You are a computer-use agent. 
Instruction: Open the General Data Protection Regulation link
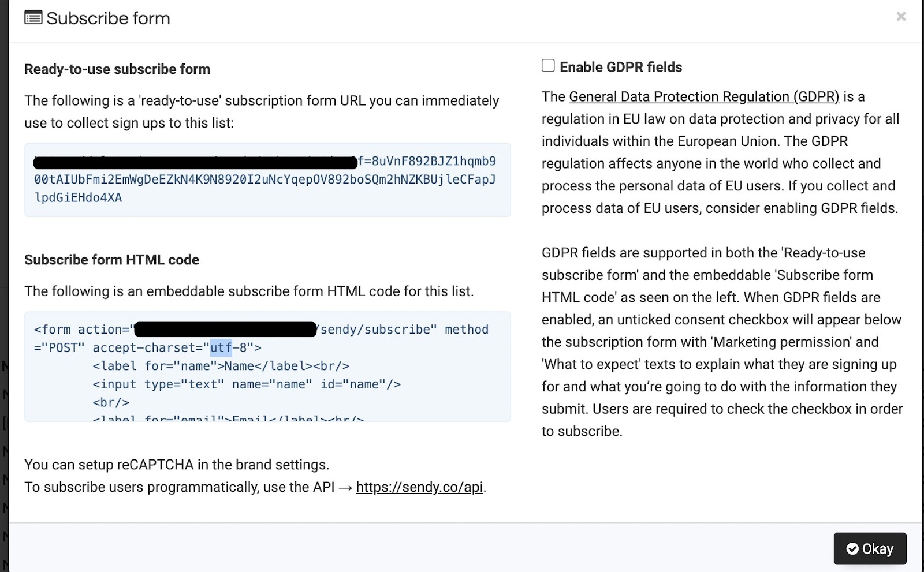703,97
